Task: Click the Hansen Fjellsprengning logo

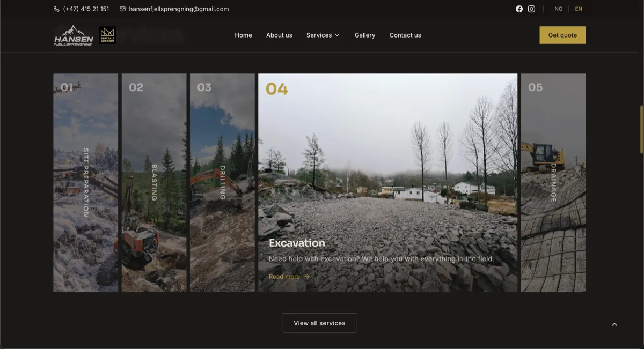Action: (74, 35)
